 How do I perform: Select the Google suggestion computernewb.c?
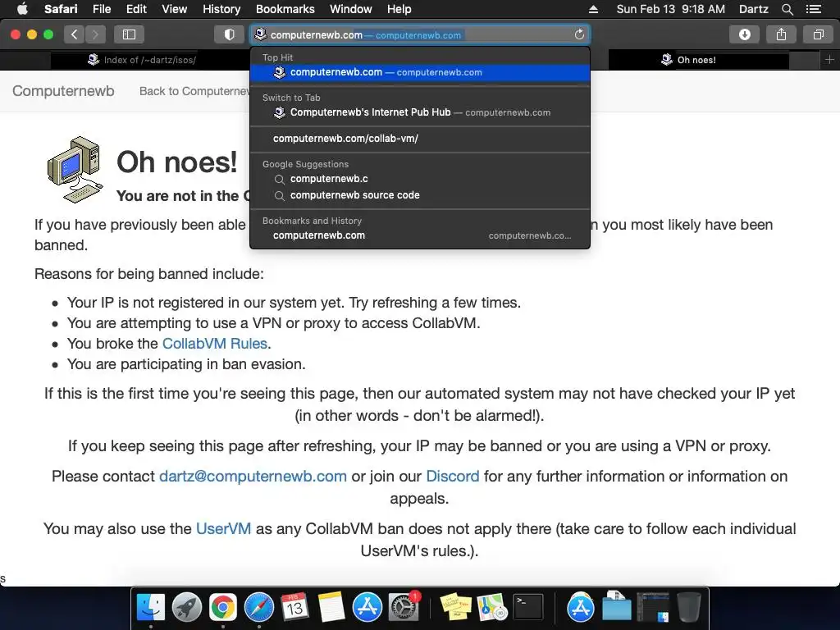(420, 179)
